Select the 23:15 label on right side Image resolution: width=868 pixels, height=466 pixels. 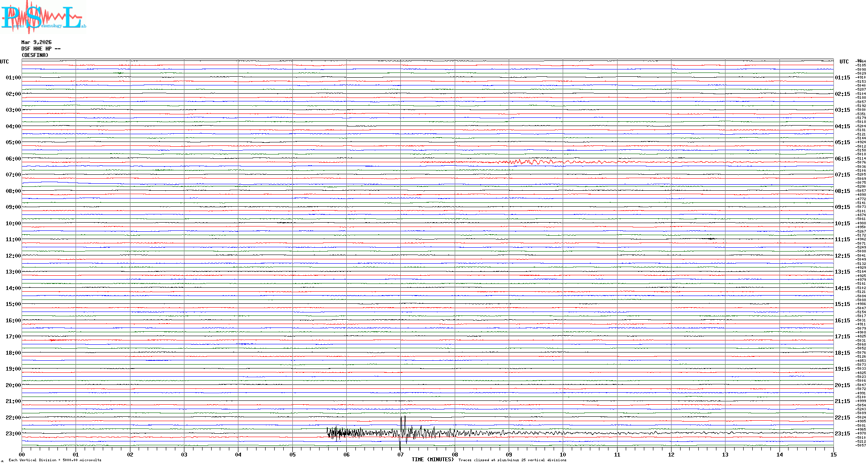pyautogui.click(x=842, y=434)
